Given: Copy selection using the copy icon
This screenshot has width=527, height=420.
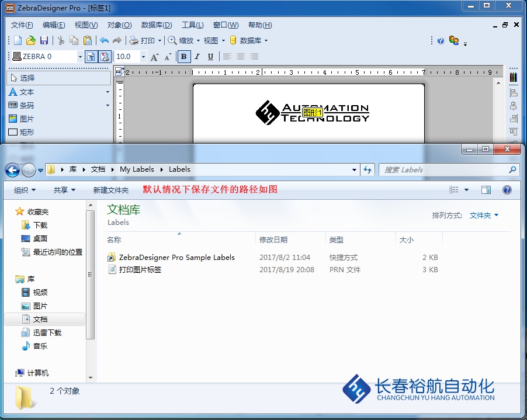Looking at the screenshot, I should pyautogui.click(x=74, y=41).
